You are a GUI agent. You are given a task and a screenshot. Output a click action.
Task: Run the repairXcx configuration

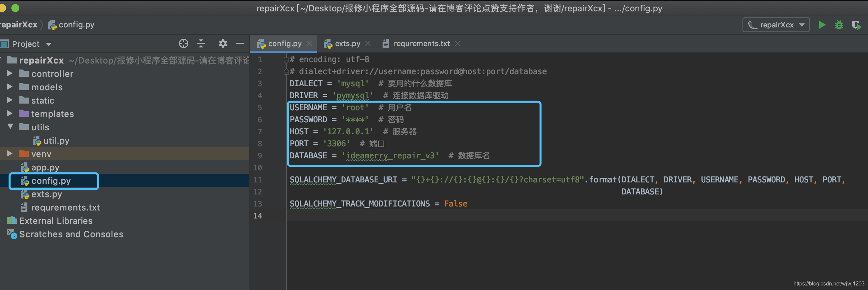822,25
